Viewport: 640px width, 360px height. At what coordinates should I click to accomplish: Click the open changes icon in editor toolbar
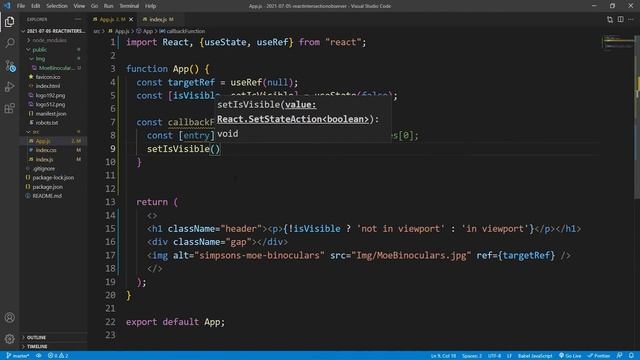coord(610,19)
